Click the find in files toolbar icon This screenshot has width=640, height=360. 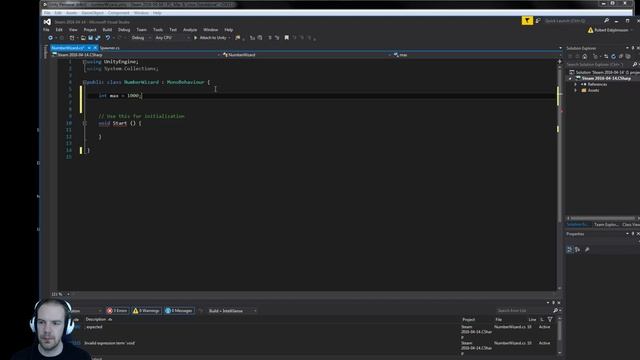238,38
